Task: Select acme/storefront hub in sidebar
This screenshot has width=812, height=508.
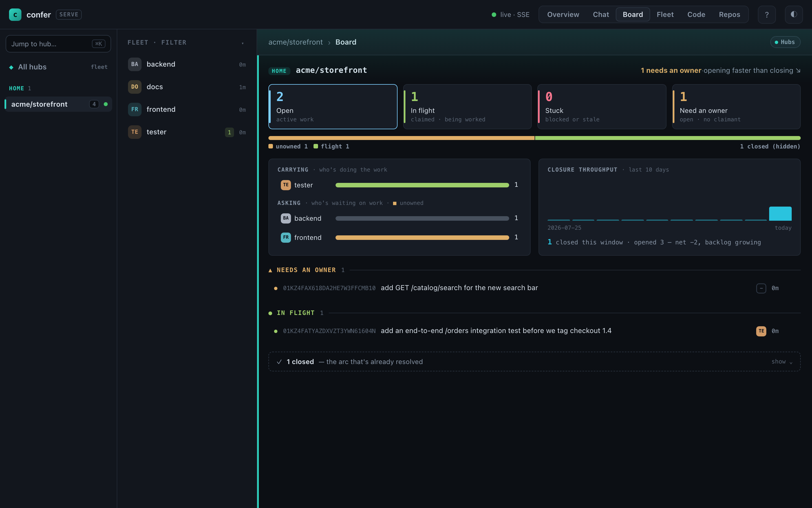Action: [58, 104]
